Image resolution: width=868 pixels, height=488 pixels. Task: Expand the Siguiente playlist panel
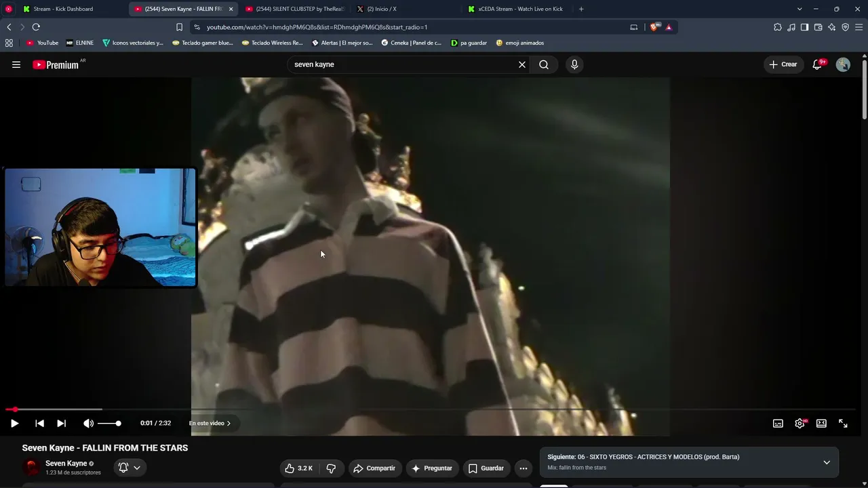pyautogui.click(x=827, y=462)
